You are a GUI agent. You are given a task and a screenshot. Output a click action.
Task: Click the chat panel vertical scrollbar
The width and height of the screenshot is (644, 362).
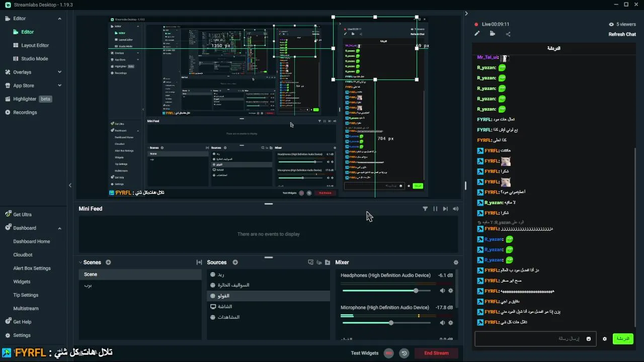pyautogui.click(x=635, y=236)
